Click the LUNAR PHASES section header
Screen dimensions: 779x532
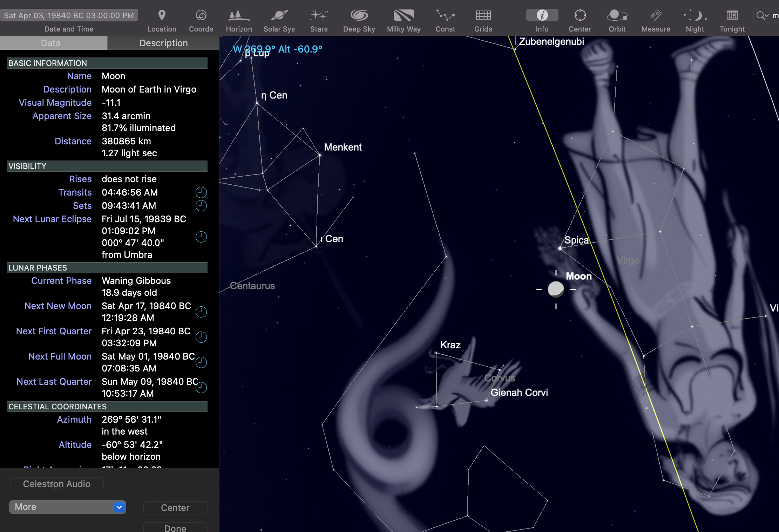click(x=107, y=268)
